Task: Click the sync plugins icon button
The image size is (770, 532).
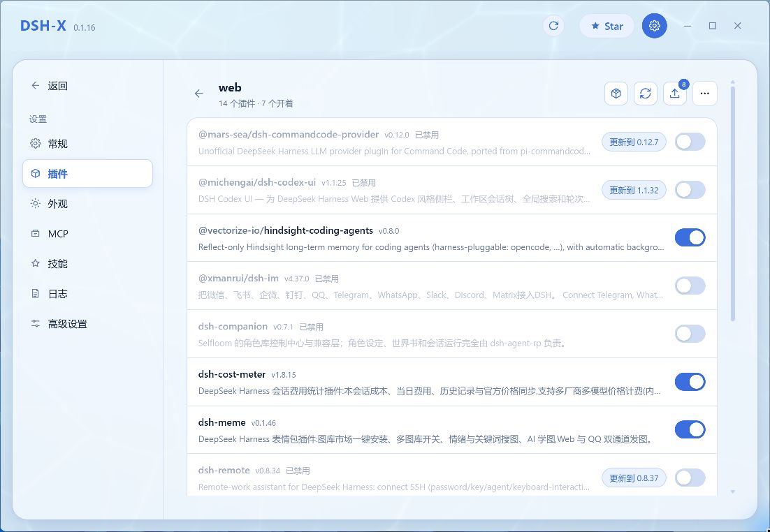Action: coord(645,94)
